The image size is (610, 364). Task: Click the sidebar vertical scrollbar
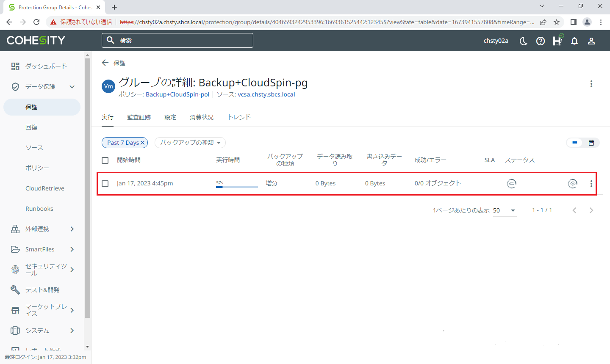pyautogui.click(x=88, y=188)
